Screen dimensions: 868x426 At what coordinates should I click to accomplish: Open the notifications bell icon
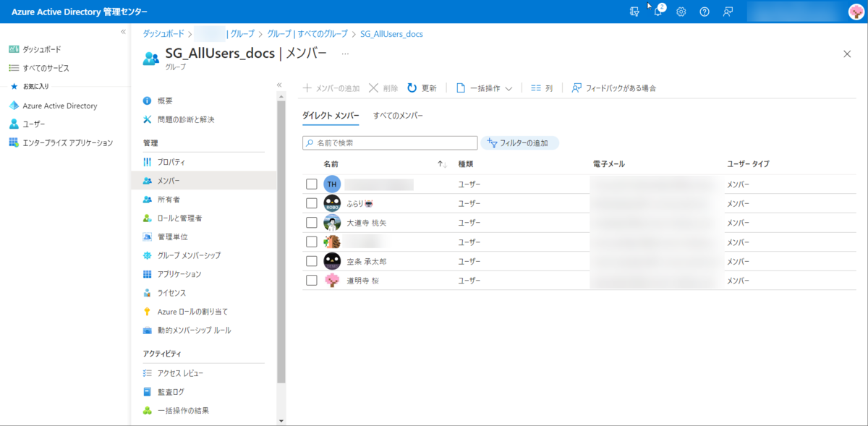pyautogui.click(x=658, y=12)
